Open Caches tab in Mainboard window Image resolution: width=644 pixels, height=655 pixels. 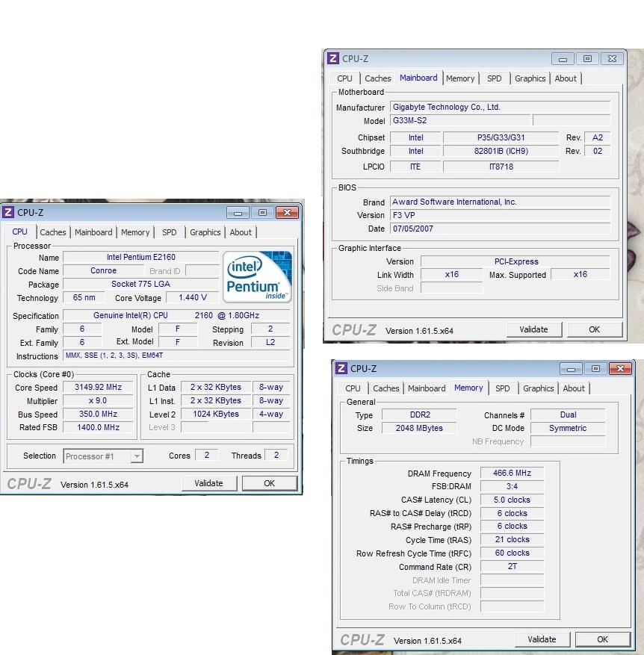378,78
